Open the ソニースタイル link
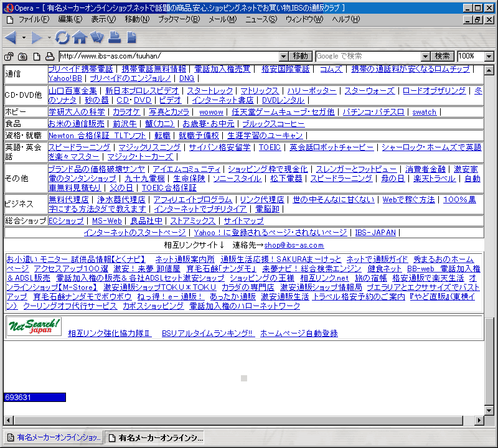This screenshot has width=498, height=448. (x=237, y=179)
